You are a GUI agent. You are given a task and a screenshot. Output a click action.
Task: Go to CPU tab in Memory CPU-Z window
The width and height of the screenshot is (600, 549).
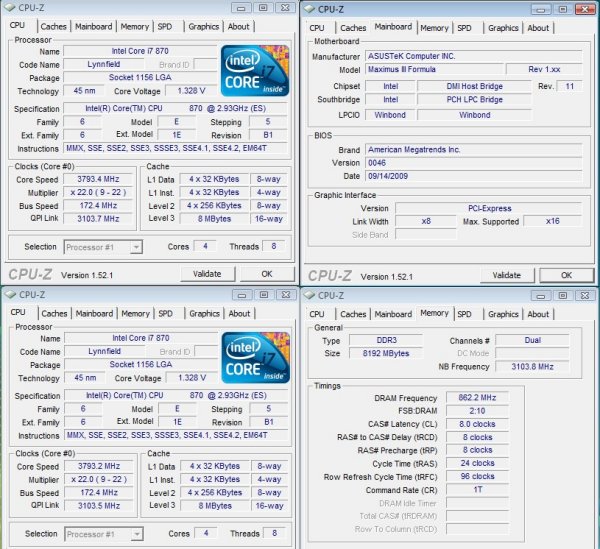coord(317,314)
